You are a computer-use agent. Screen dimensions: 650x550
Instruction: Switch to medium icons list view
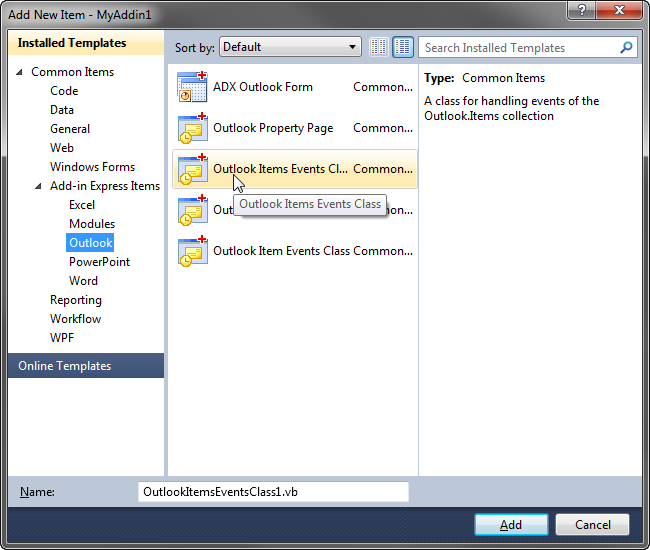tap(403, 47)
